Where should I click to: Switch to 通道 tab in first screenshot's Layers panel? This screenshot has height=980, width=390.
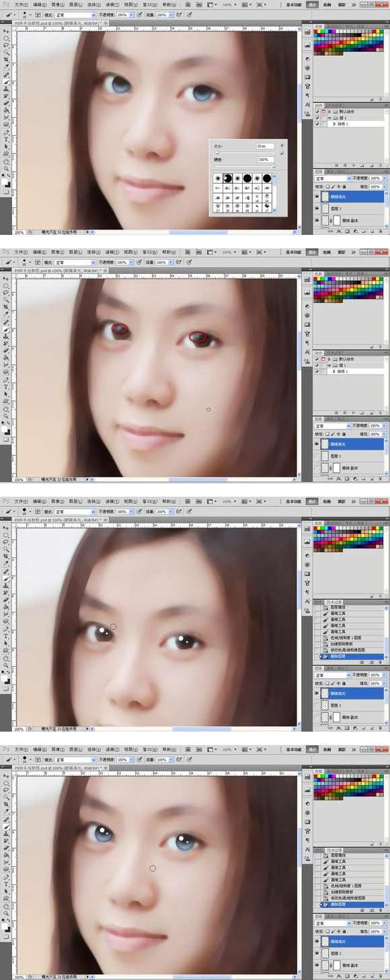coord(330,172)
